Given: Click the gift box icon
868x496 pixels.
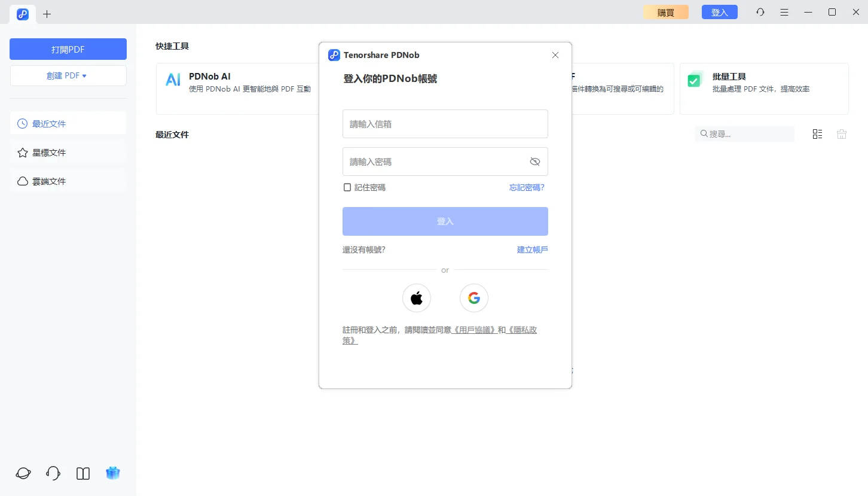Looking at the screenshot, I should 113,473.
